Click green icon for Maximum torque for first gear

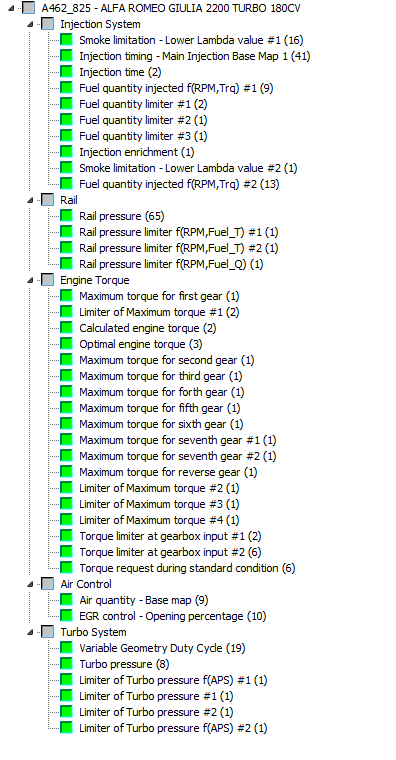pyautogui.click(x=66, y=296)
